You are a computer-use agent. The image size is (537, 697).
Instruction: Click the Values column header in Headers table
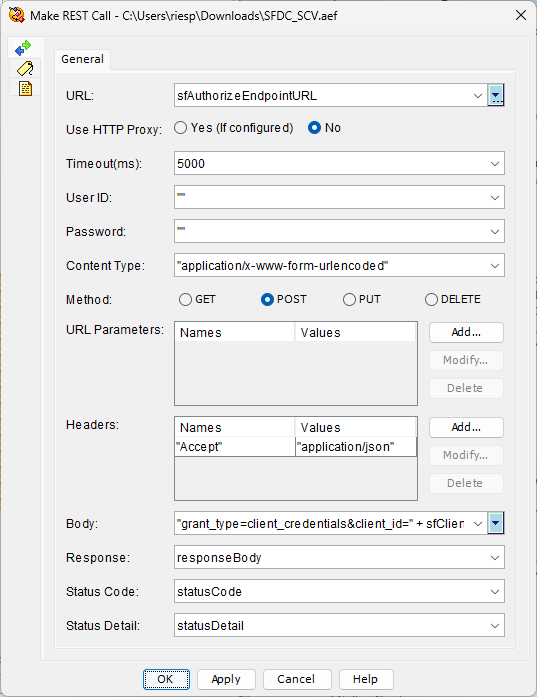coord(356,427)
